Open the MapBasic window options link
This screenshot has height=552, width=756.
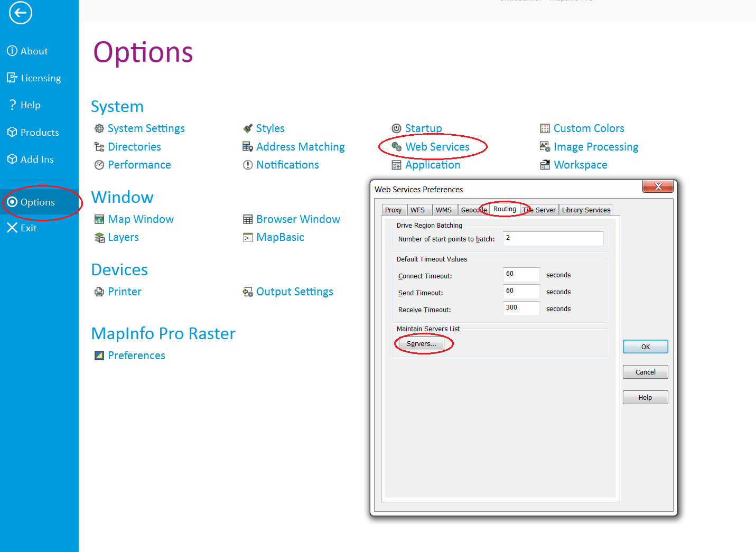(281, 237)
